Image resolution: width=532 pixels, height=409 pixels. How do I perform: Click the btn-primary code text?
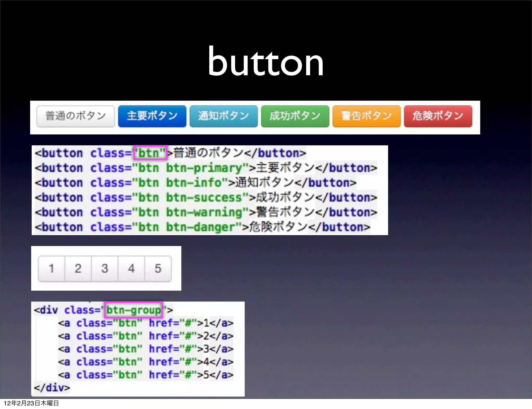[x=204, y=168]
